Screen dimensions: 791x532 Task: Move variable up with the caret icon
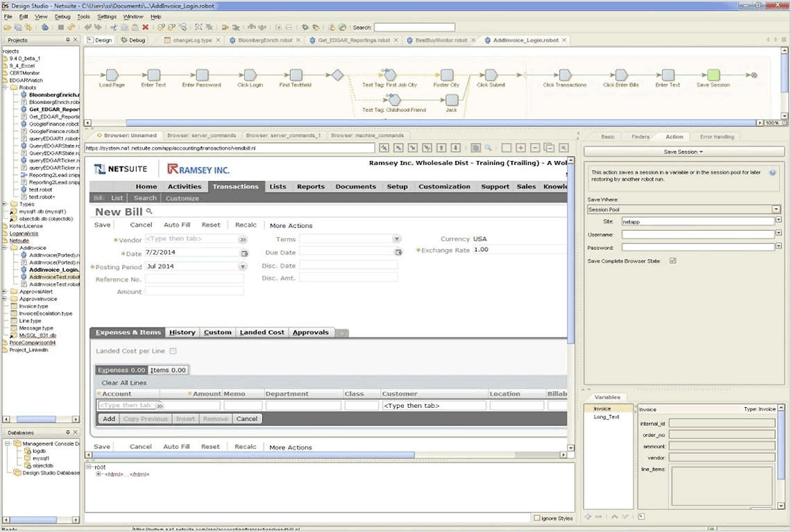pos(615,516)
